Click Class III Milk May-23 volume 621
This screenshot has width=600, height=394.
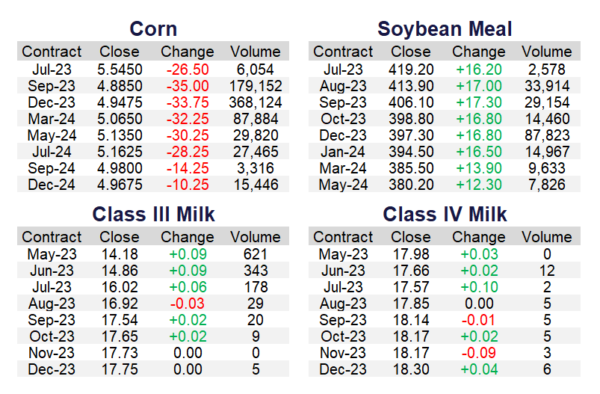[x=255, y=254]
